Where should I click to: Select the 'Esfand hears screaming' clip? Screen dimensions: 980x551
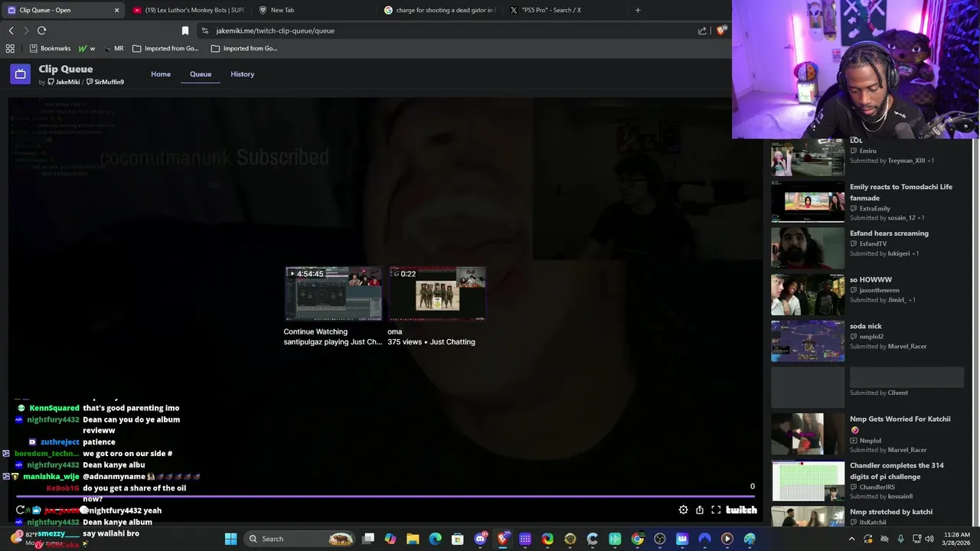pos(867,248)
